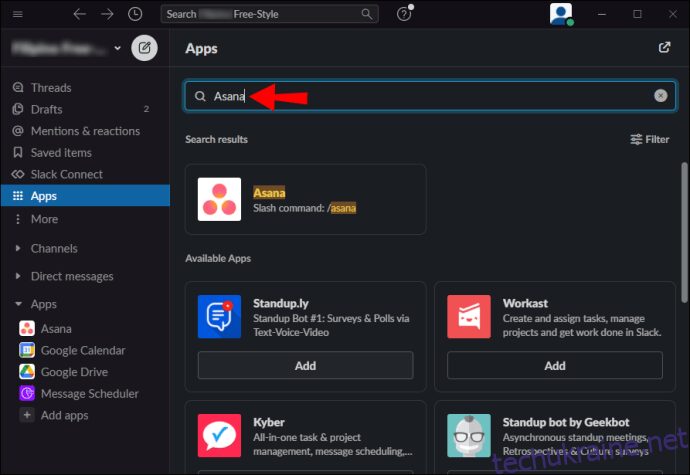Open Drafts in the sidebar
The image size is (690, 475).
pos(85,109)
